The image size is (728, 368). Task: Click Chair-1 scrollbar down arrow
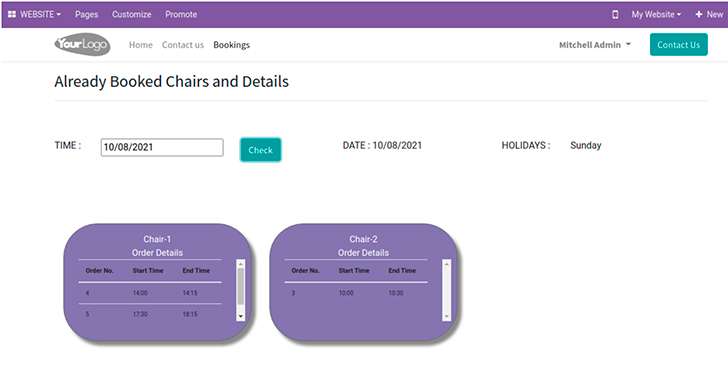point(240,316)
